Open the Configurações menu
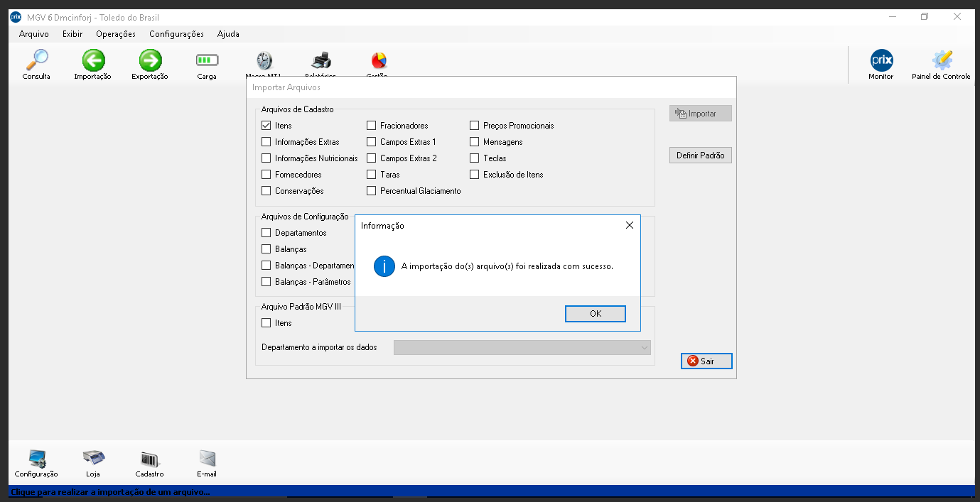 (x=176, y=34)
